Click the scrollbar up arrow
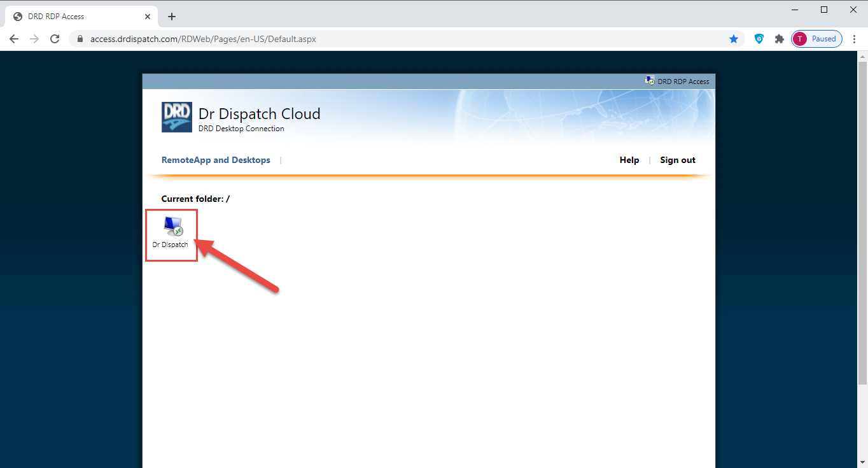Screen dimensions: 868x468 click(863, 56)
